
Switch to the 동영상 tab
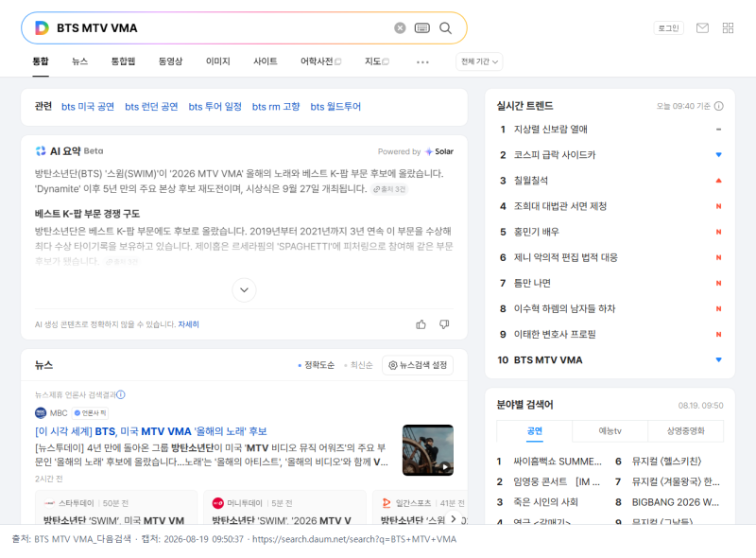171,61
